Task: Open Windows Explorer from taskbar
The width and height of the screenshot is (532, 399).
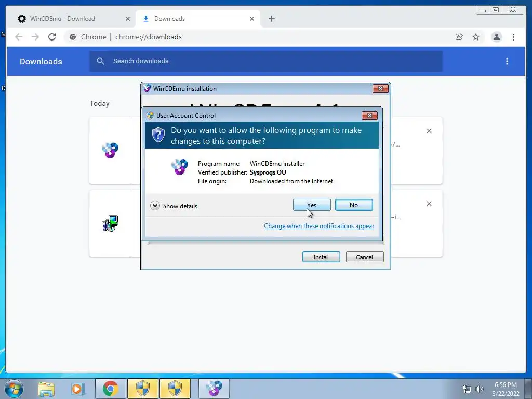Action: (x=46, y=389)
